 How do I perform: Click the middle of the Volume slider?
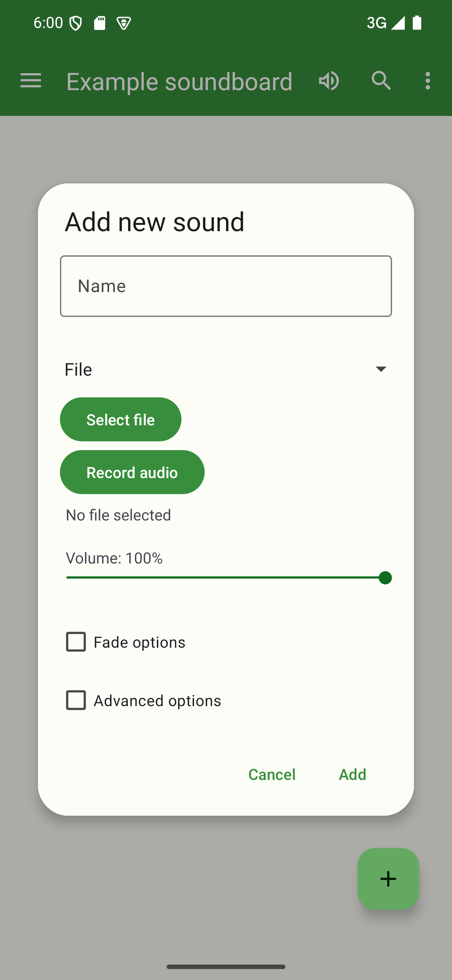226,578
